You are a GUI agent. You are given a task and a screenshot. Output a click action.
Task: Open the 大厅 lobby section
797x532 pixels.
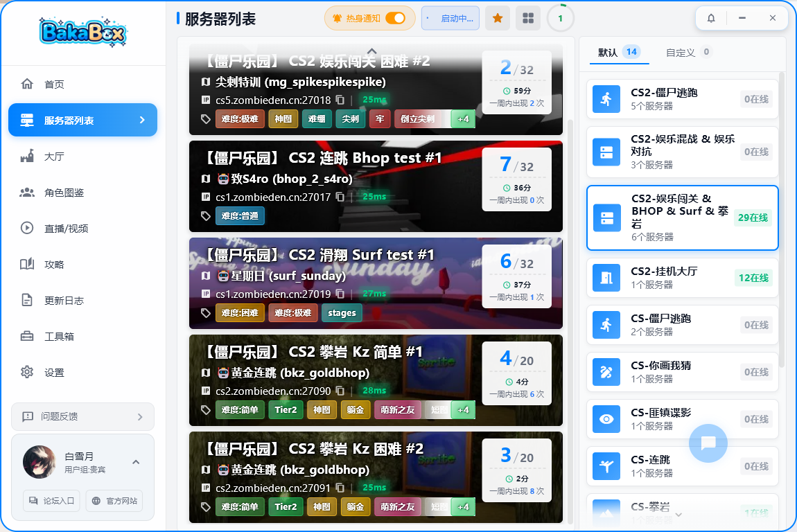tap(82, 157)
